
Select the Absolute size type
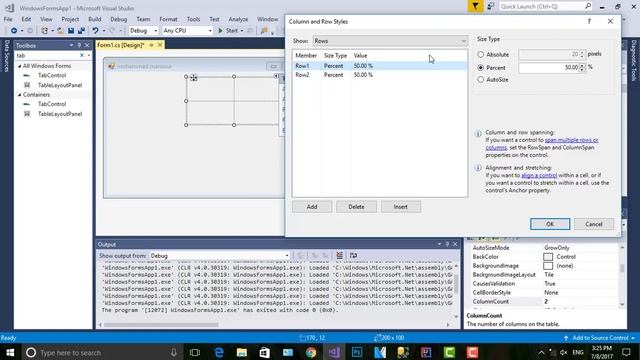(481, 54)
